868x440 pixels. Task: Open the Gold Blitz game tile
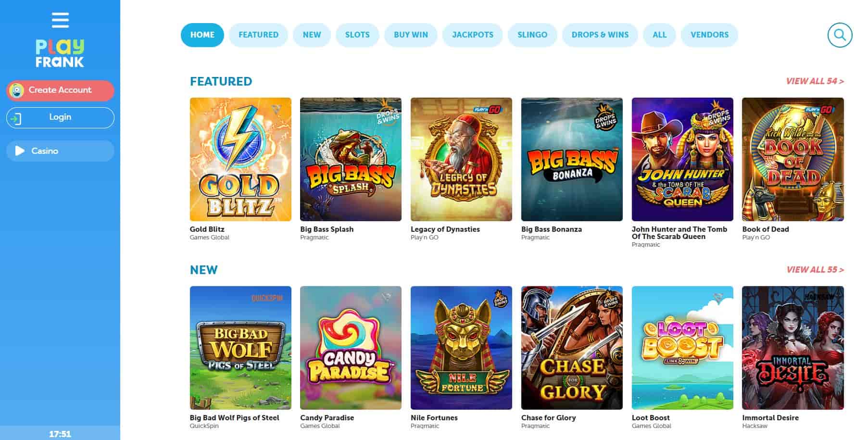tap(240, 159)
